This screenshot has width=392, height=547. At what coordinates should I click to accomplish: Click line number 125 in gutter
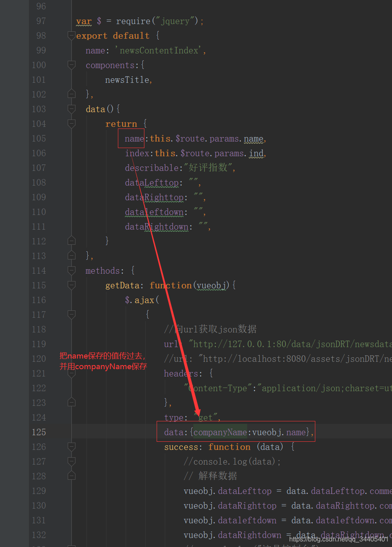39,432
